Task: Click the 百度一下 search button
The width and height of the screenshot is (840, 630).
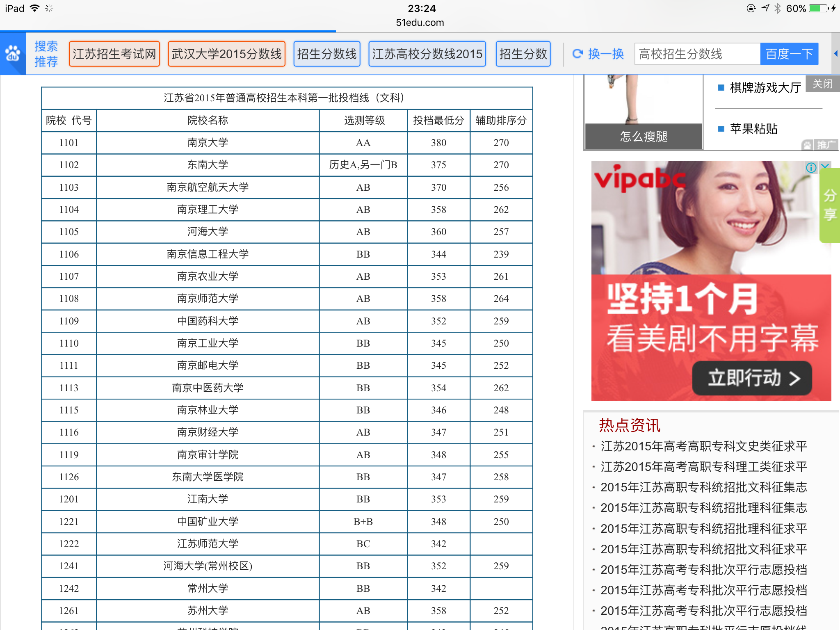Action: [789, 54]
